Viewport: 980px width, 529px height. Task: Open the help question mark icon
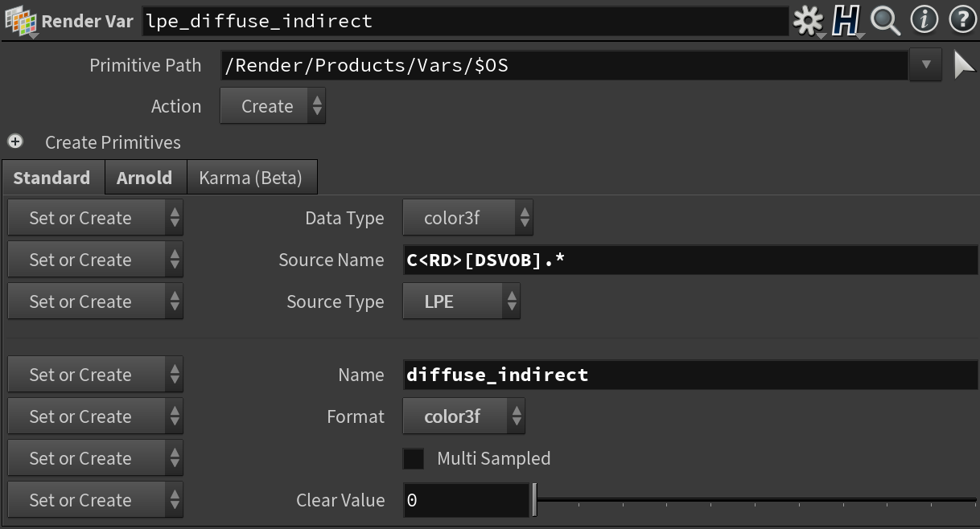coord(962,20)
